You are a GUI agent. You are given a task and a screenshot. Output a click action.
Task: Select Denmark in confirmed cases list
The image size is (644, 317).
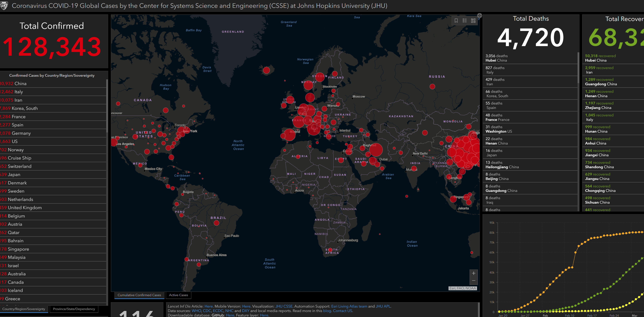[53, 183]
